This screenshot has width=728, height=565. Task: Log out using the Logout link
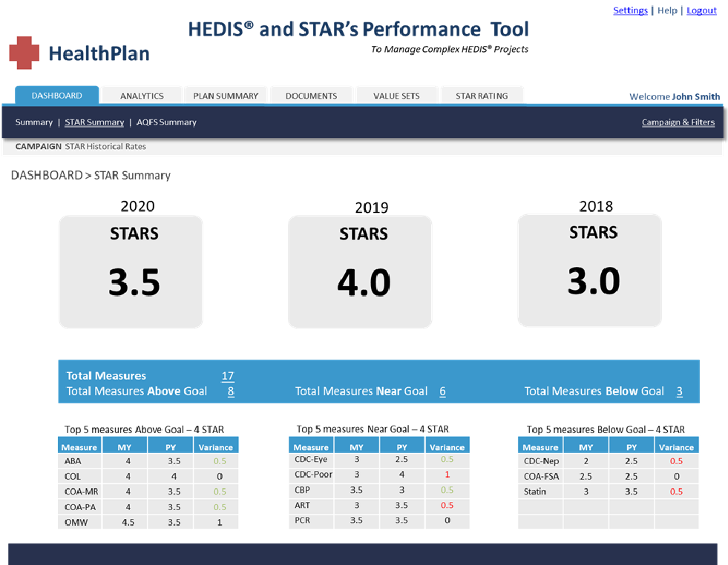(701, 10)
